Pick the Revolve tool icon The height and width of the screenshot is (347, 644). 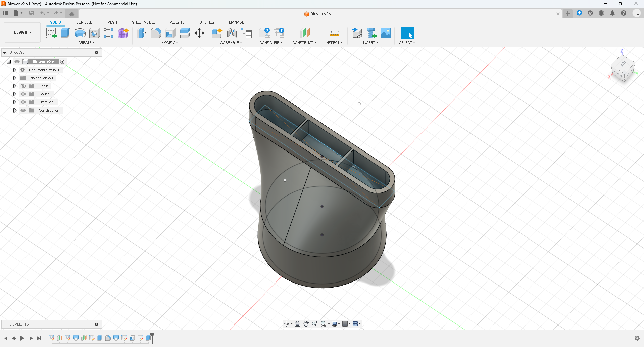click(80, 33)
